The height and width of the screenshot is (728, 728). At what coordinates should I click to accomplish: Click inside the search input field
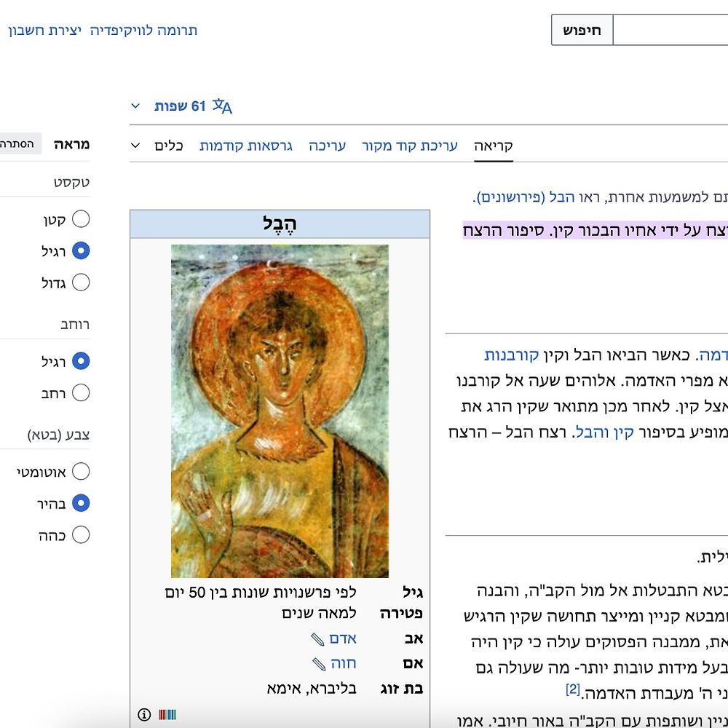click(x=670, y=31)
